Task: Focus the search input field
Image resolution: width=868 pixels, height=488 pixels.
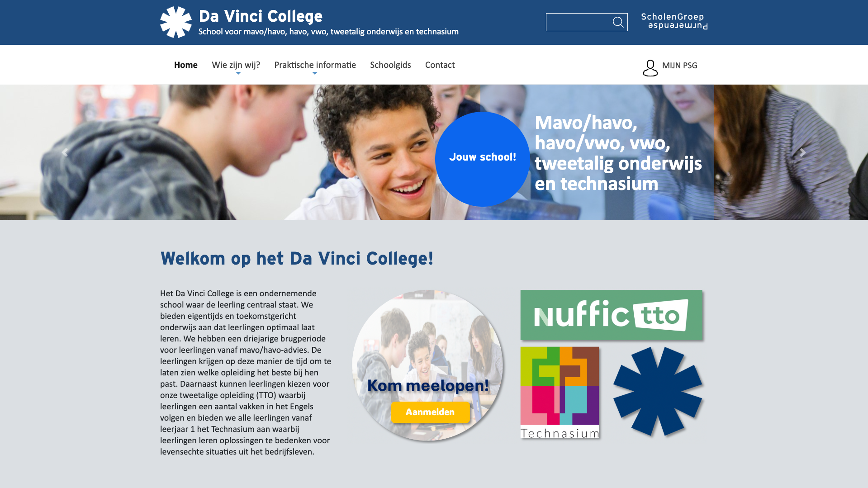Action: 579,22
